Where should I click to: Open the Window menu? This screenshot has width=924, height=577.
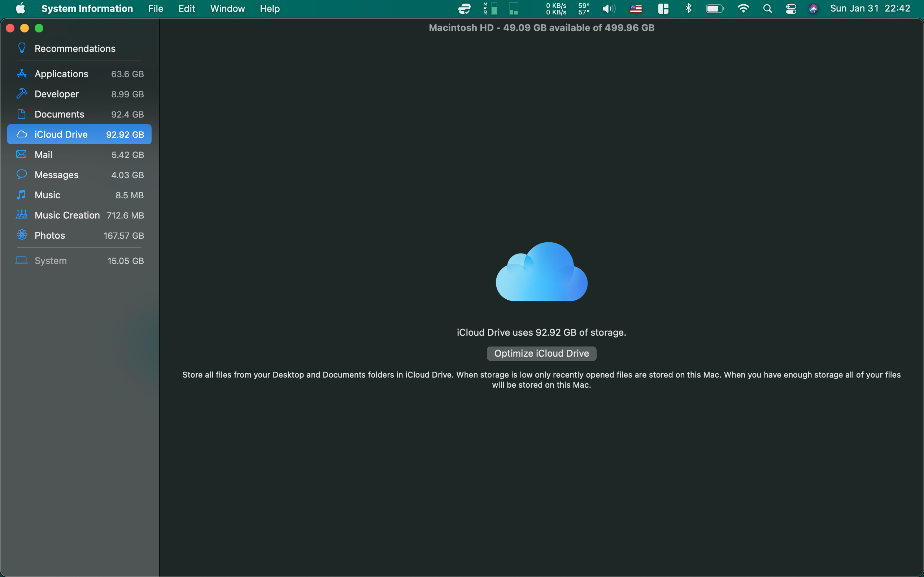[227, 8]
